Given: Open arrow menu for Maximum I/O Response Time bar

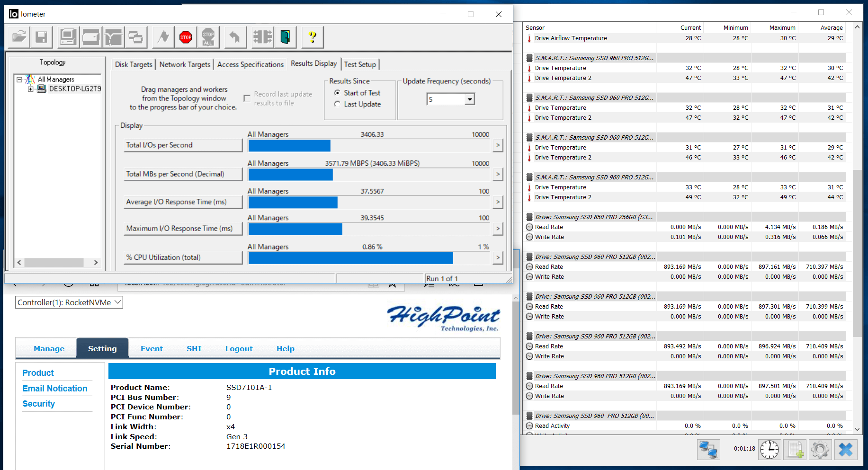Looking at the screenshot, I should pos(498,229).
